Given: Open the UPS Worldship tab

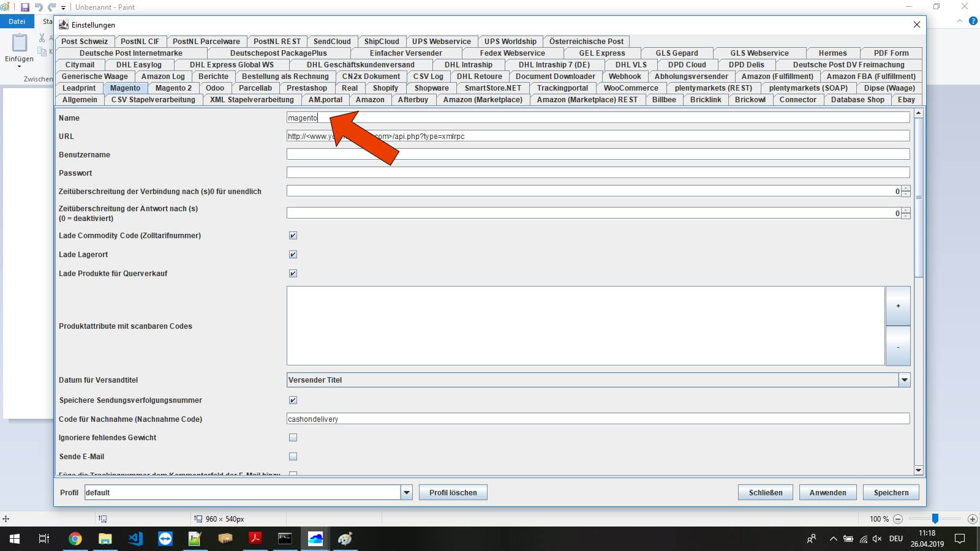Looking at the screenshot, I should pyautogui.click(x=510, y=42).
